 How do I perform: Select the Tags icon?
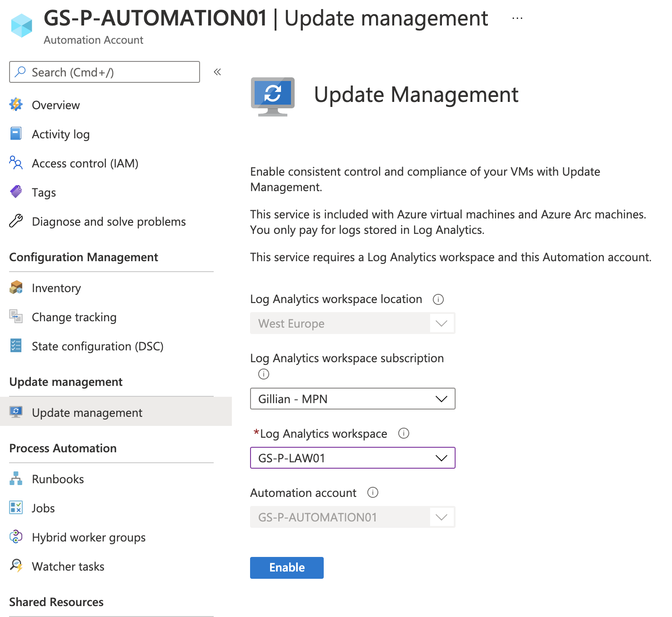(16, 192)
